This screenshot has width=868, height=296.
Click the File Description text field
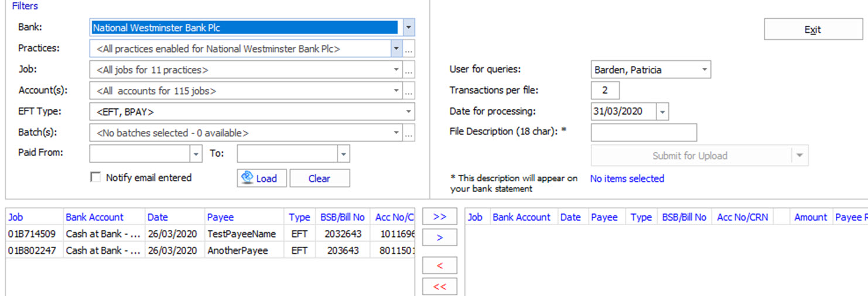click(x=643, y=133)
